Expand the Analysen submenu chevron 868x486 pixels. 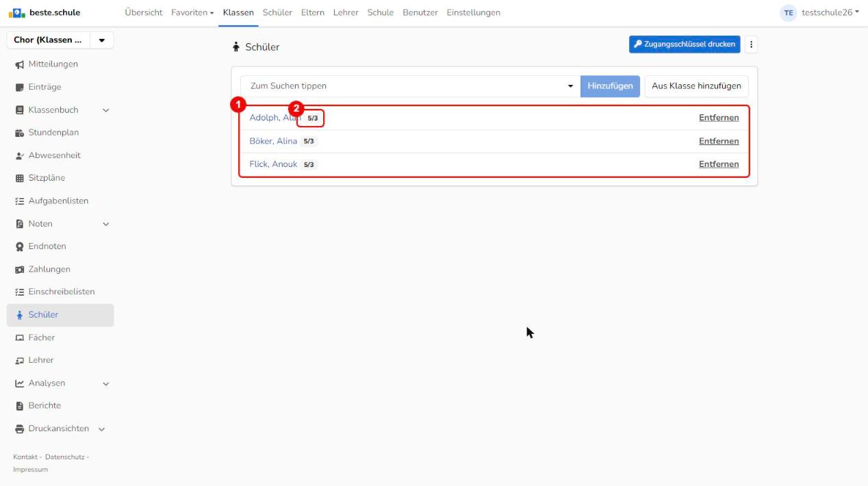105,383
